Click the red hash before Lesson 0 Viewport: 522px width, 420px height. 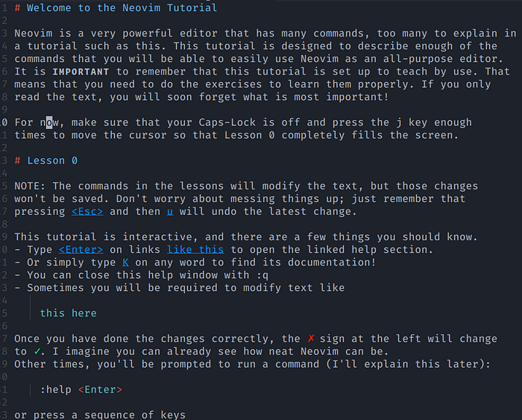click(17, 160)
